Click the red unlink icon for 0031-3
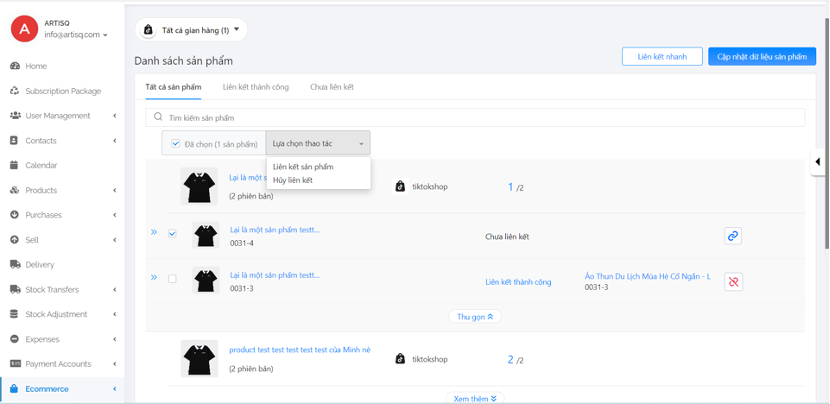This screenshot has width=830, height=404. click(733, 282)
